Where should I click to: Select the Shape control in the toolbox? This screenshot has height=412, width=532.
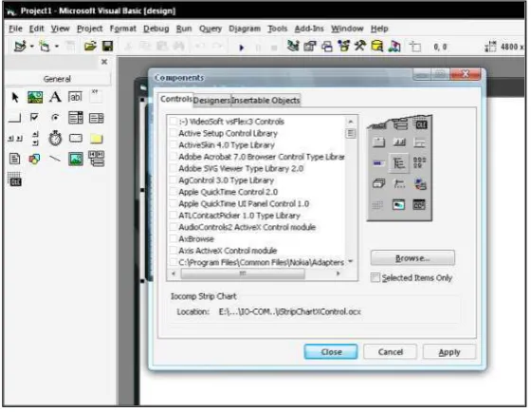pyautogui.click(x=34, y=159)
